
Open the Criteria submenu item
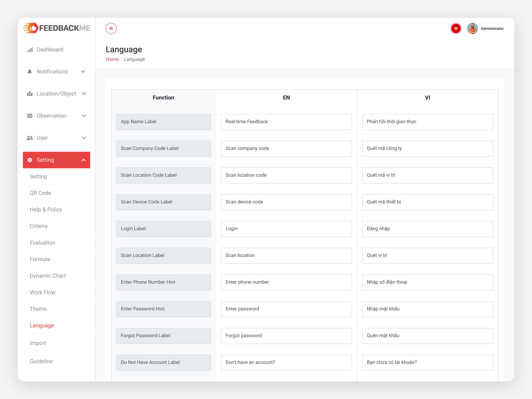[x=57, y=226]
